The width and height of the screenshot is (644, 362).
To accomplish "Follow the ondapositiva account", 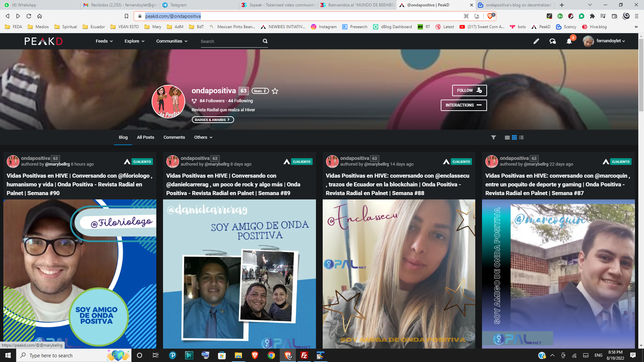I will 469,90.
